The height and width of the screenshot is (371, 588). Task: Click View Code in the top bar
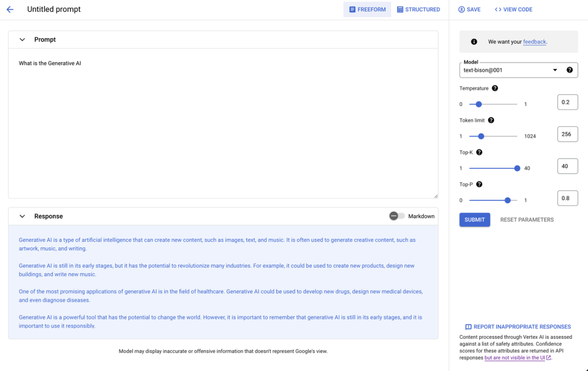pos(513,9)
